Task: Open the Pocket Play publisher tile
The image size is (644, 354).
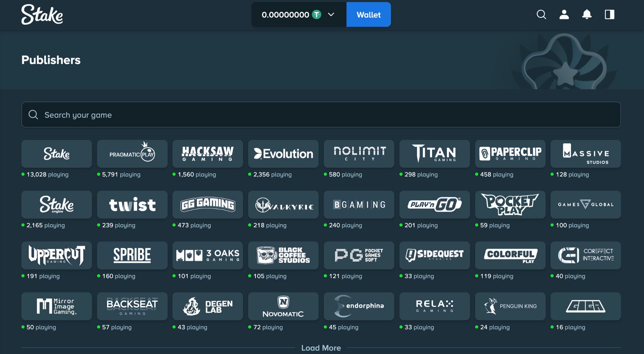Action: coord(510,205)
